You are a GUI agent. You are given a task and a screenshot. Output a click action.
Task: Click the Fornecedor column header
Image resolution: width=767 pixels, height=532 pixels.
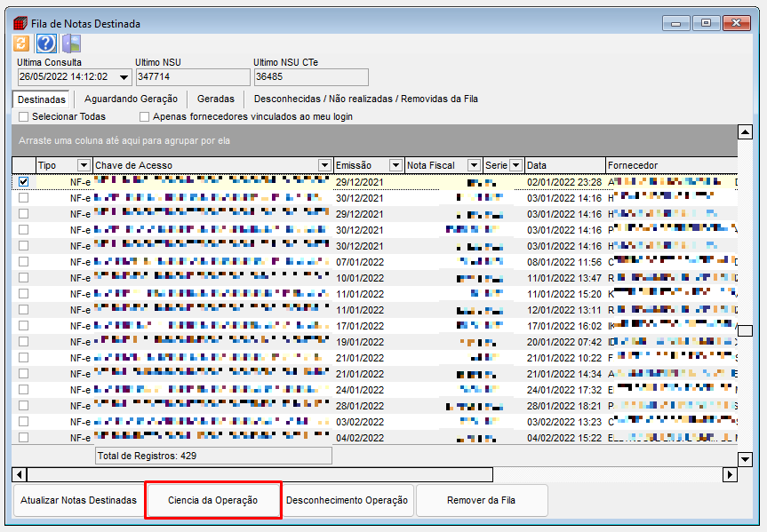coord(672,165)
